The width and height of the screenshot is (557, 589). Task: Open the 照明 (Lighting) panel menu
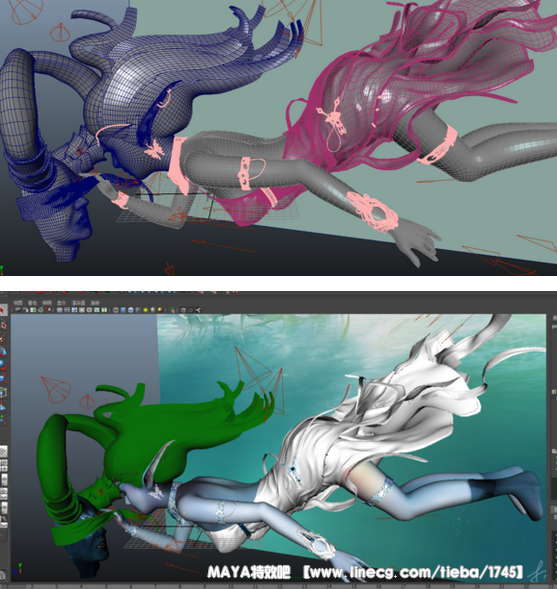click(x=47, y=303)
